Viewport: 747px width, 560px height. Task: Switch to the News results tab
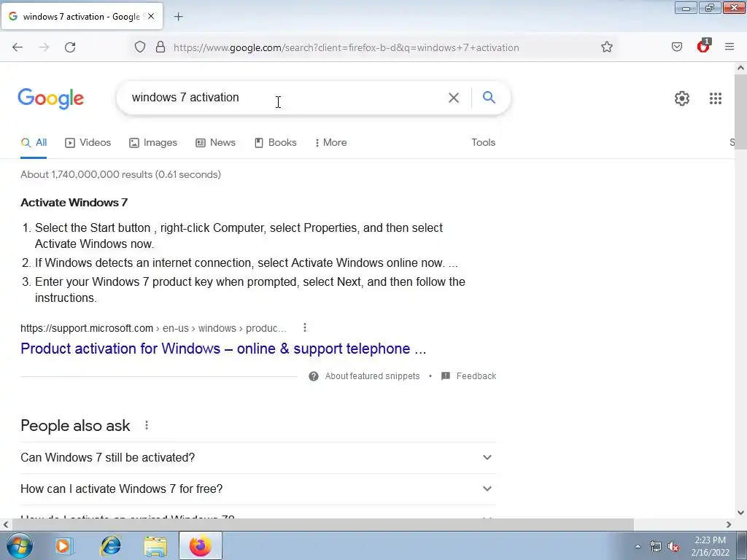[x=216, y=142]
